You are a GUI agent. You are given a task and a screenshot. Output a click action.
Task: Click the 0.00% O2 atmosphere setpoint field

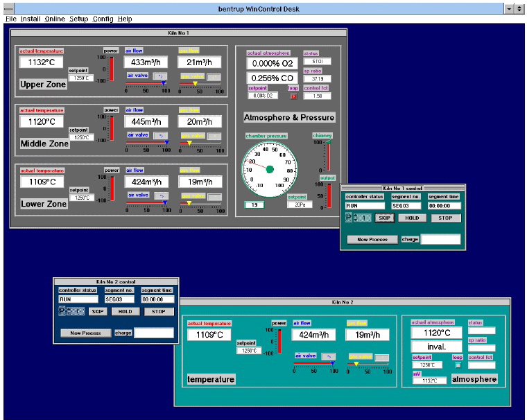(263, 96)
